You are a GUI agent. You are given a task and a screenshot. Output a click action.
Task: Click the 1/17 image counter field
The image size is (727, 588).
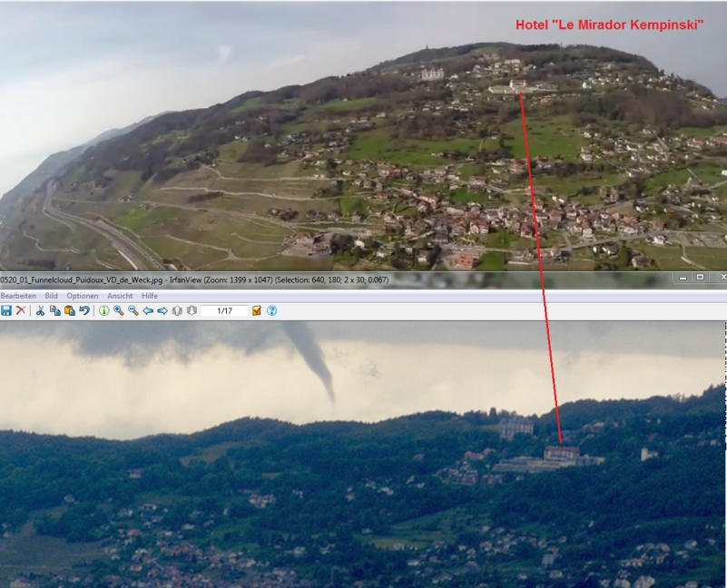click(224, 310)
